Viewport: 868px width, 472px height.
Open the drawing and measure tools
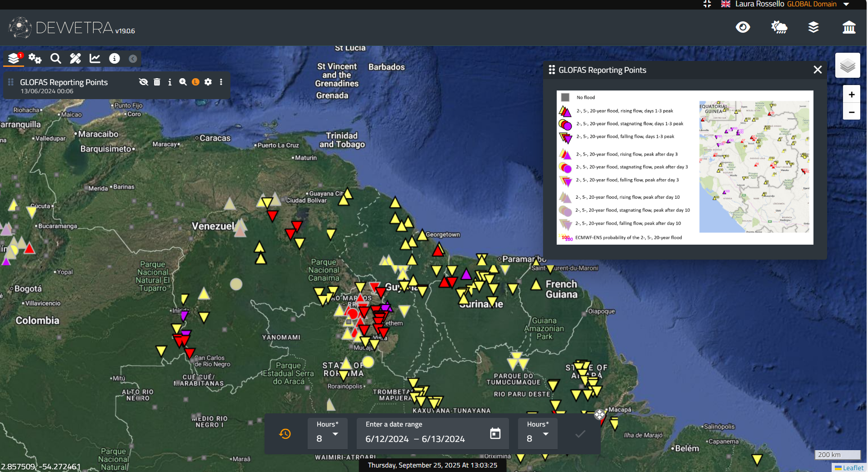(x=75, y=58)
